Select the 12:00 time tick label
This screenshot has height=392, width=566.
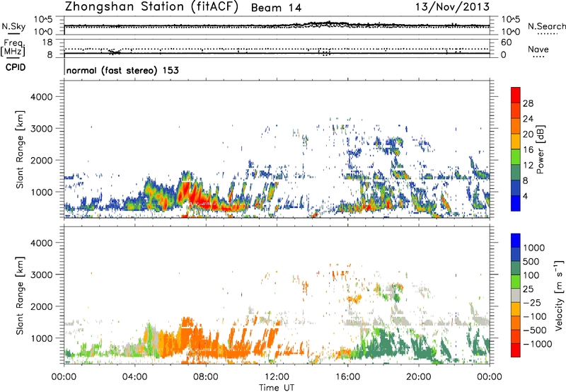[277, 377]
